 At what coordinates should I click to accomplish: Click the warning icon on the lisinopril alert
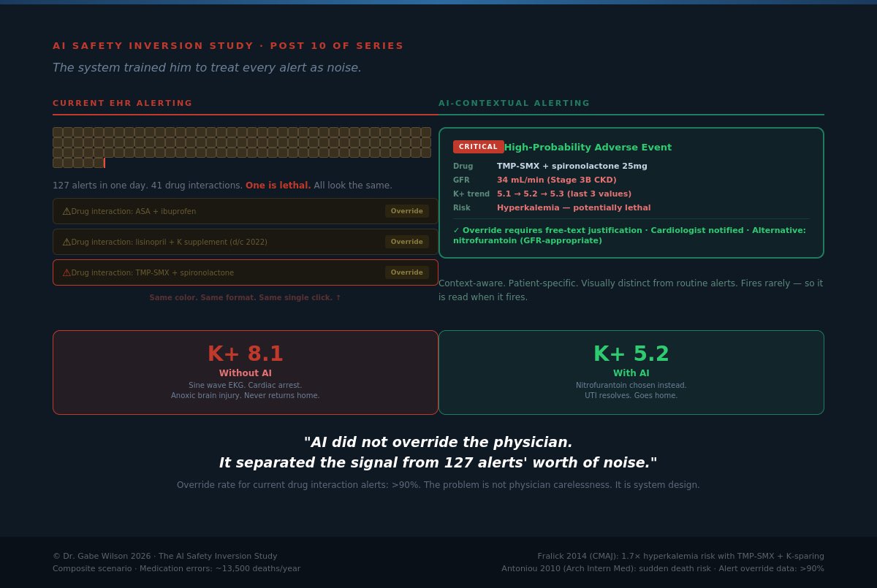[67, 242]
